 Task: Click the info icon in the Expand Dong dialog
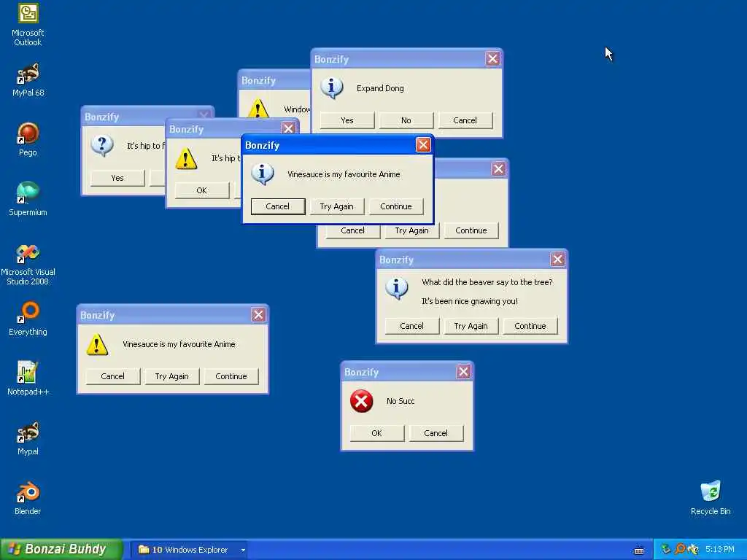(x=332, y=87)
